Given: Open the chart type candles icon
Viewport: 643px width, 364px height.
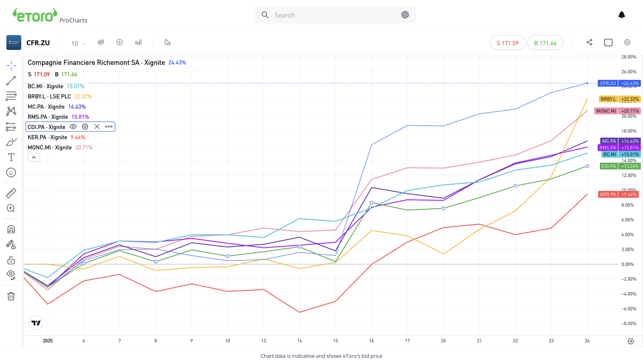Looking at the screenshot, I should tap(101, 42).
